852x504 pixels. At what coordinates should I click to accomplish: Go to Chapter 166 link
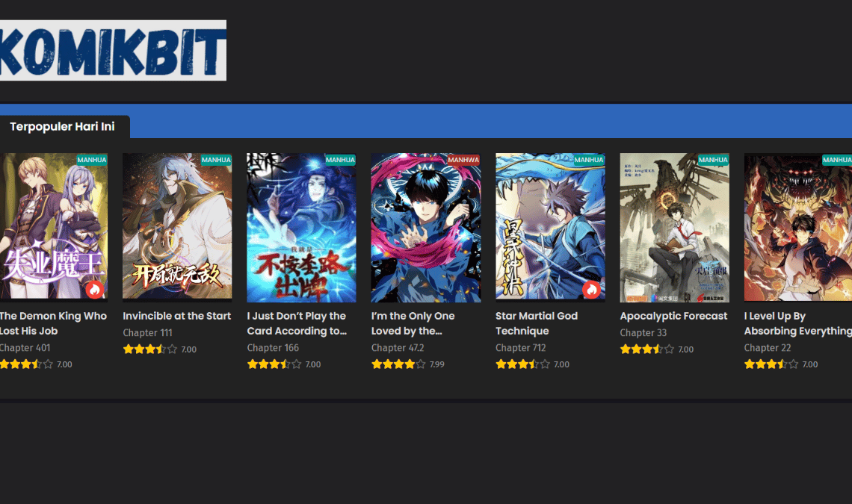tap(273, 348)
